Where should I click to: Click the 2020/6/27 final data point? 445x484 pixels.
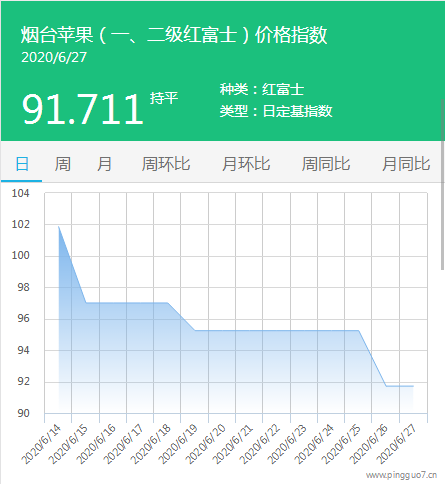pyautogui.click(x=413, y=386)
